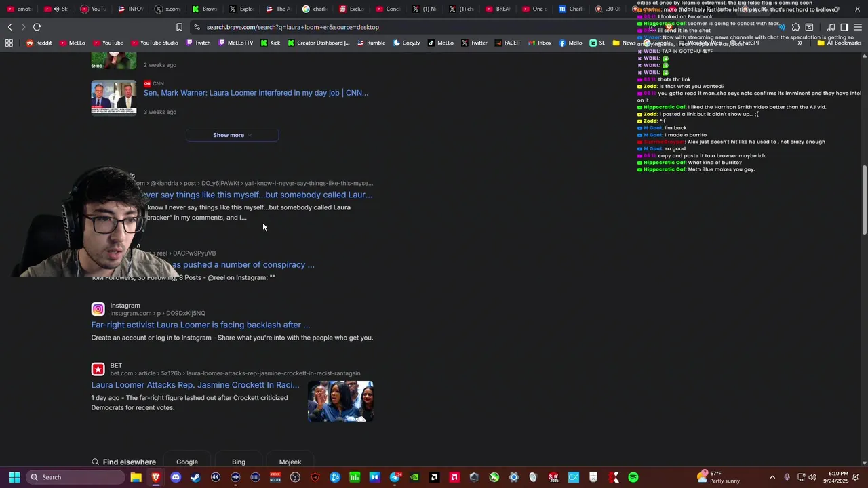Mute the audio-playing Sk tab speaker icon

tap(57, 9)
